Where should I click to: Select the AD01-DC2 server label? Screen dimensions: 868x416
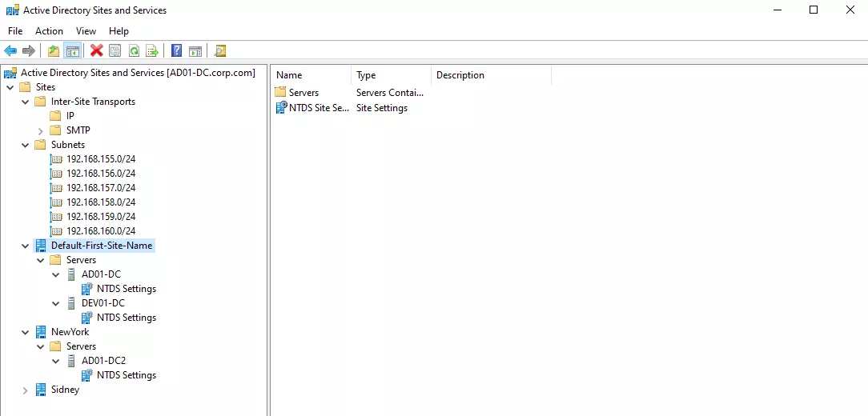pyautogui.click(x=103, y=361)
